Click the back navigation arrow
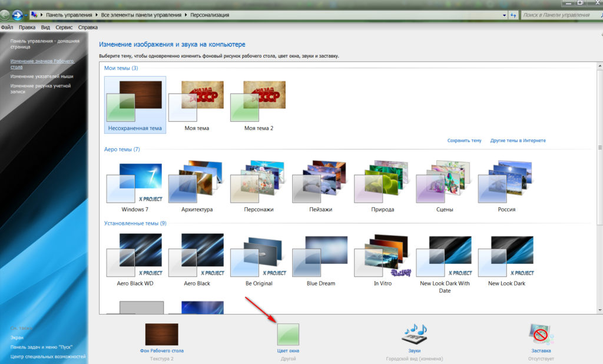Screen dimensions: 603x364 point(5,14)
